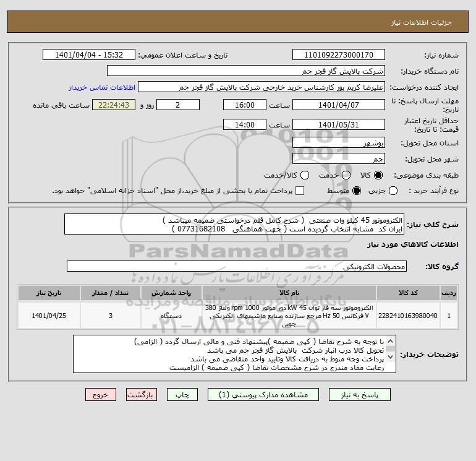Click the delivery city field جم
Screen dimensions: 476x461
coord(339,158)
